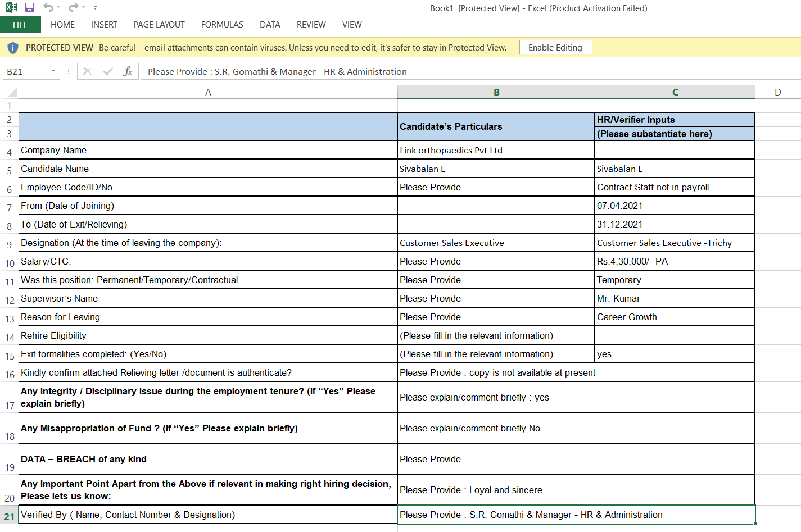Open Customize Quick Access Toolbar dropdown

(x=95, y=8)
